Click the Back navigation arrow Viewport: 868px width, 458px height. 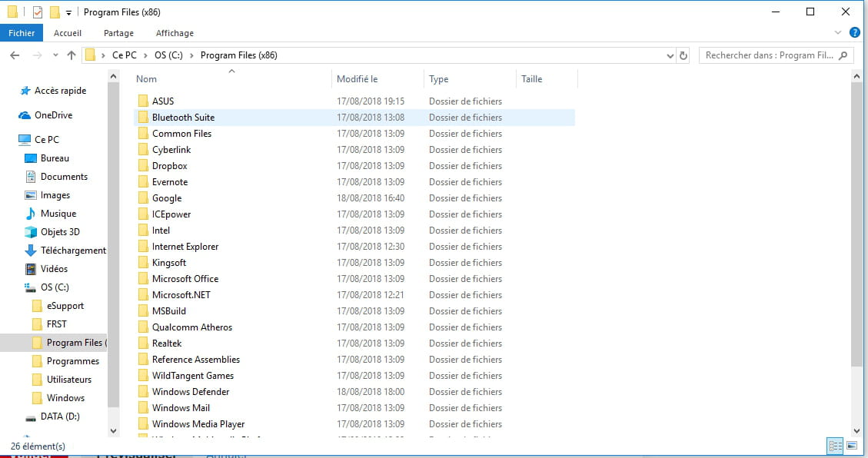click(15, 55)
